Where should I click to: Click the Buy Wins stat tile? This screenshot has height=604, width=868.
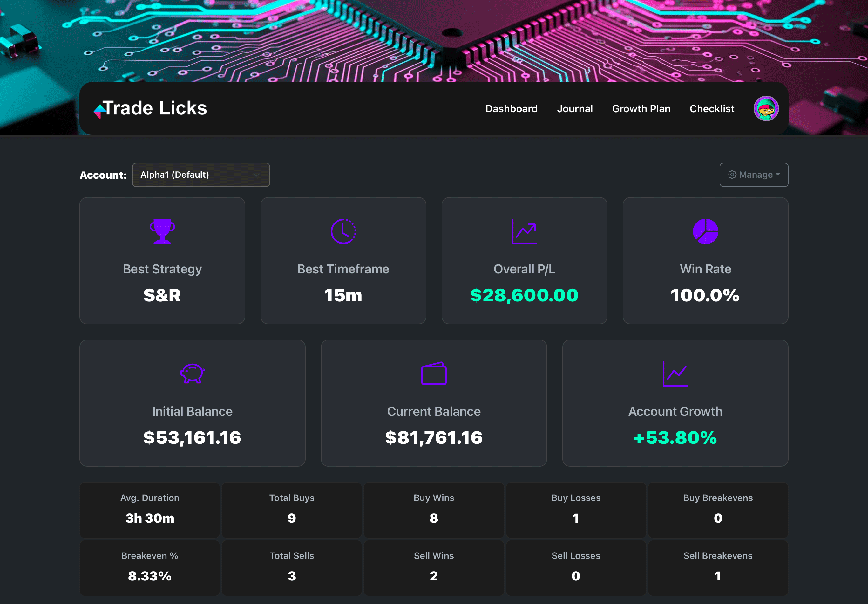tap(434, 511)
